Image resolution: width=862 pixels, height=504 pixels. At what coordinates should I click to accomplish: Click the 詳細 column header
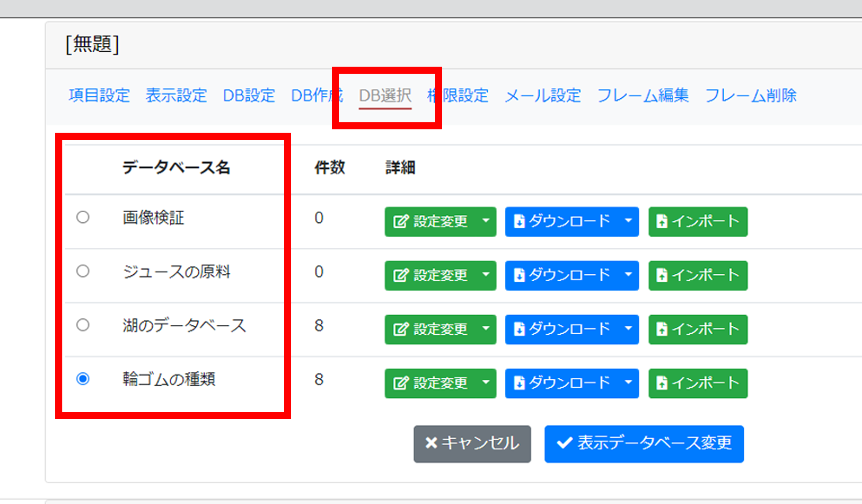pos(400,167)
